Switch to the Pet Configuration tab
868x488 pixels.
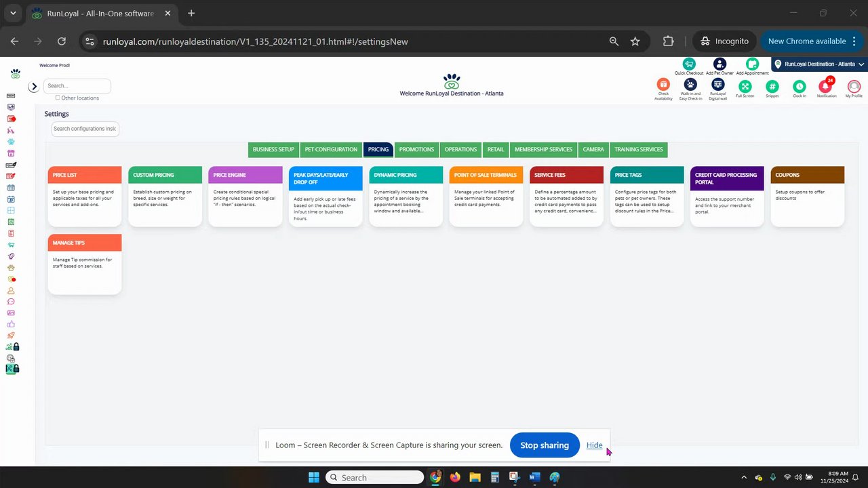tap(331, 149)
